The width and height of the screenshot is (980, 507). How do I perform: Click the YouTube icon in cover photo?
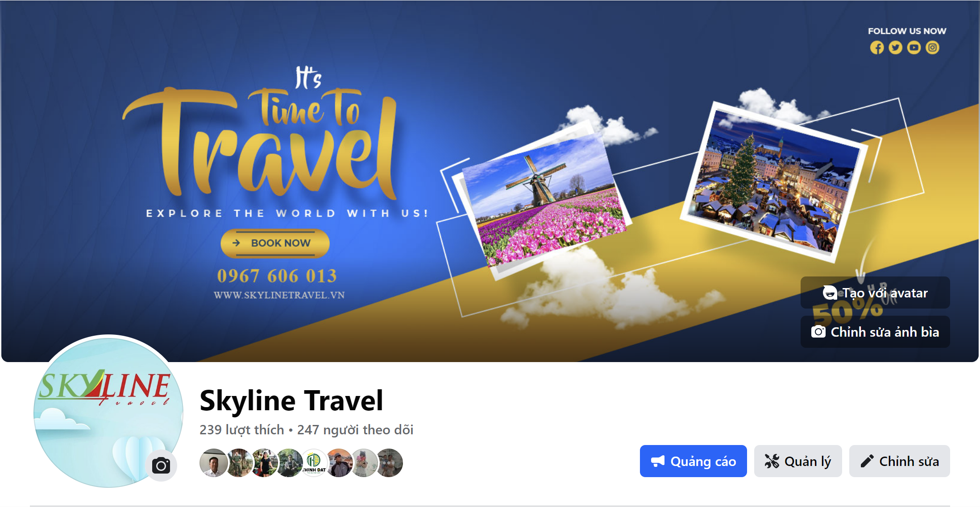(x=914, y=48)
